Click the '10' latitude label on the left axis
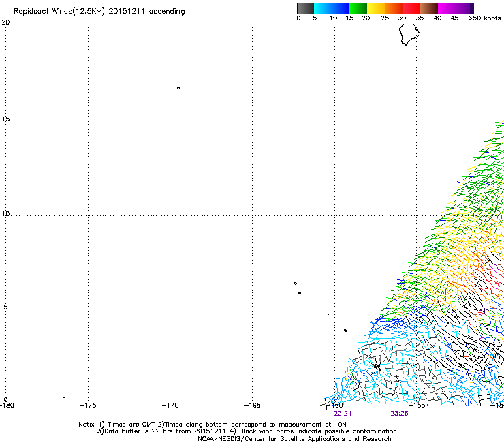 tap(5, 213)
